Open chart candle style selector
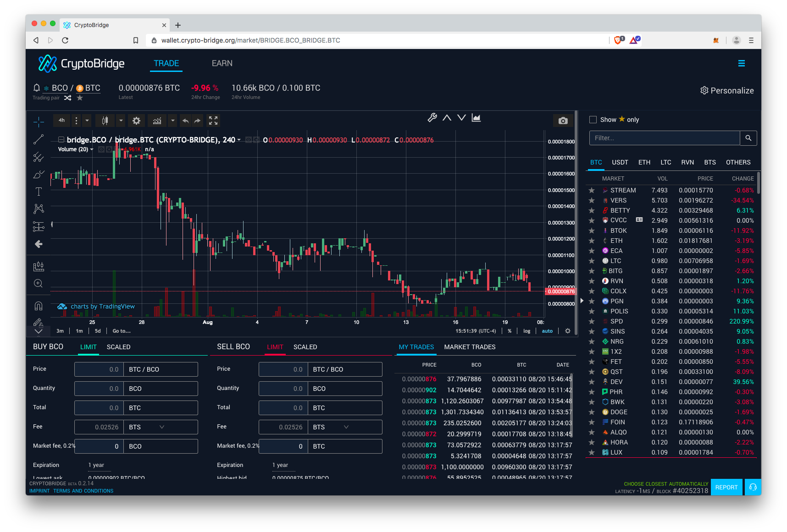Image resolution: width=787 pixels, height=532 pixels. pyautogui.click(x=105, y=121)
